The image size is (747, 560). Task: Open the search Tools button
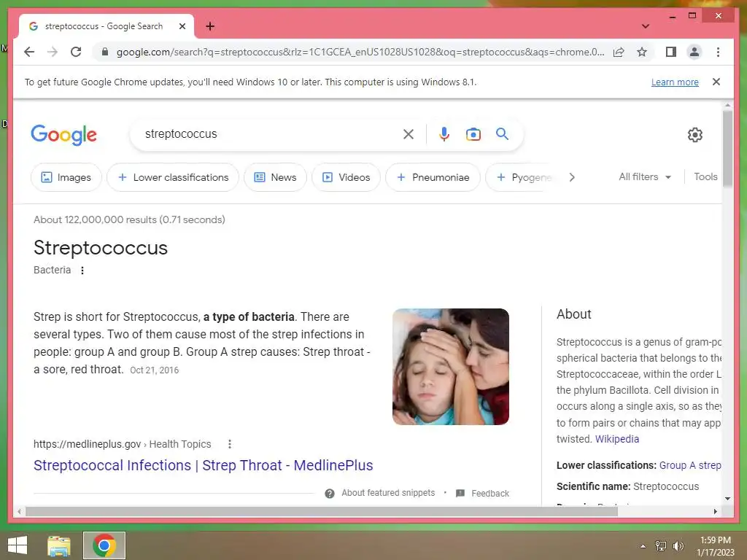click(x=705, y=176)
